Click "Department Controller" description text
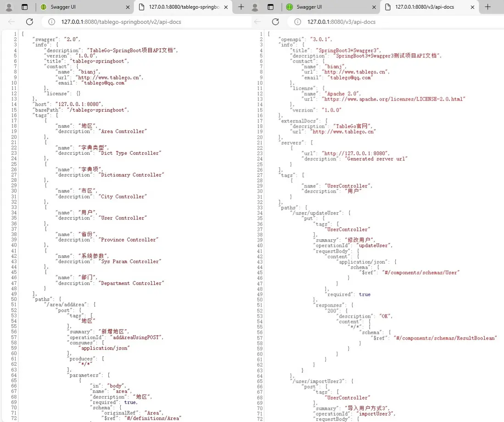 point(131,283)
